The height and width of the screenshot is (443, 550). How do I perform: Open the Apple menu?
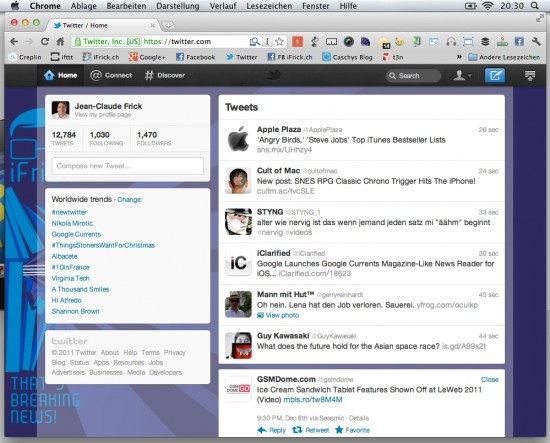click(x=15, y=6)
